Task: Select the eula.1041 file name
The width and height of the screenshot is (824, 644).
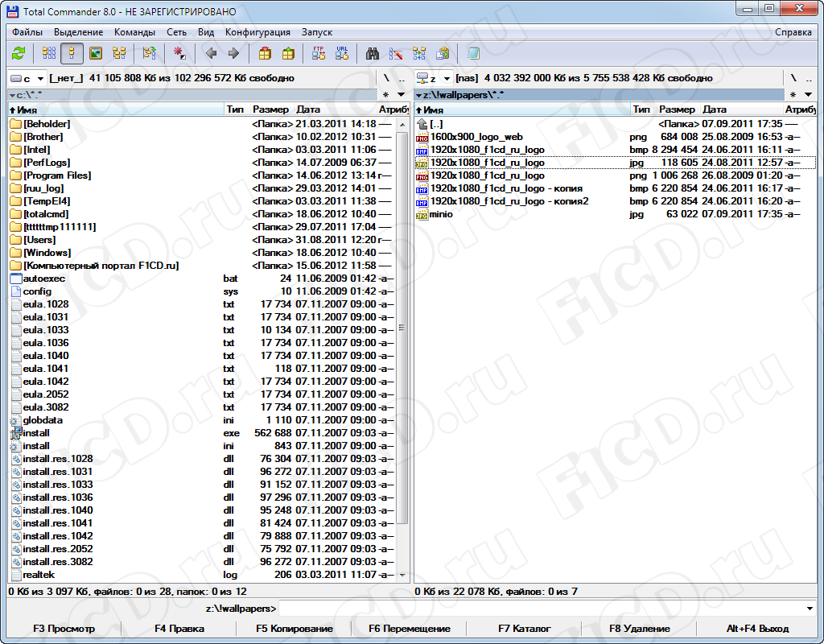Action: coord(46,369)
